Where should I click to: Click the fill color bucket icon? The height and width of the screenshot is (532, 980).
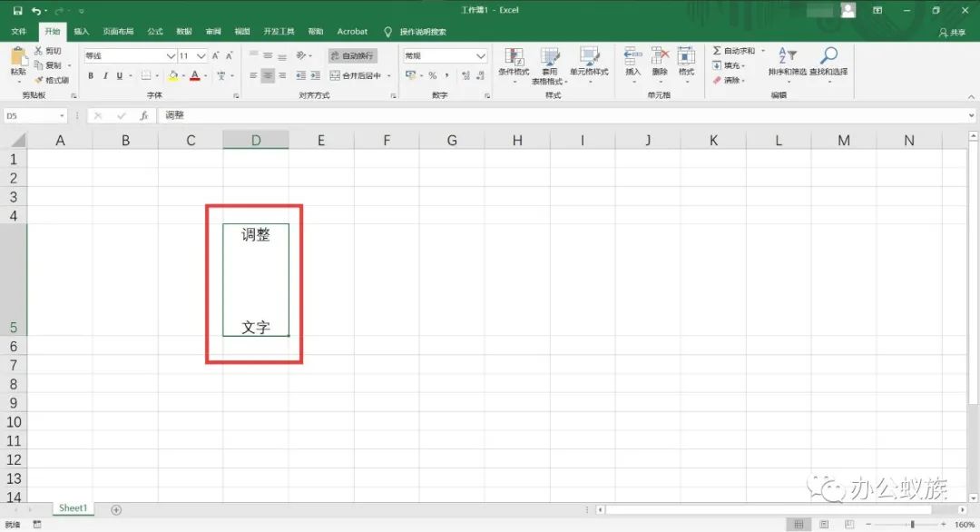pyautogui.click(x=173, y=75)
